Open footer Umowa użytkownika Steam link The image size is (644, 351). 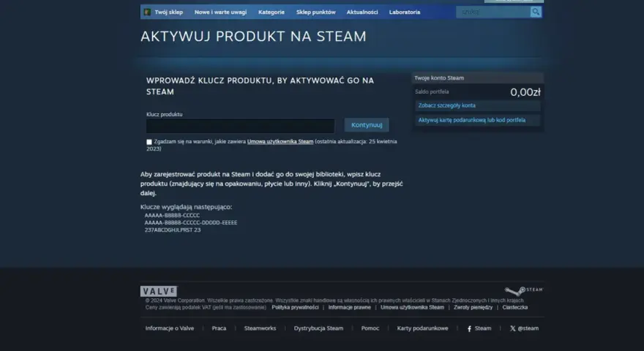412,307
